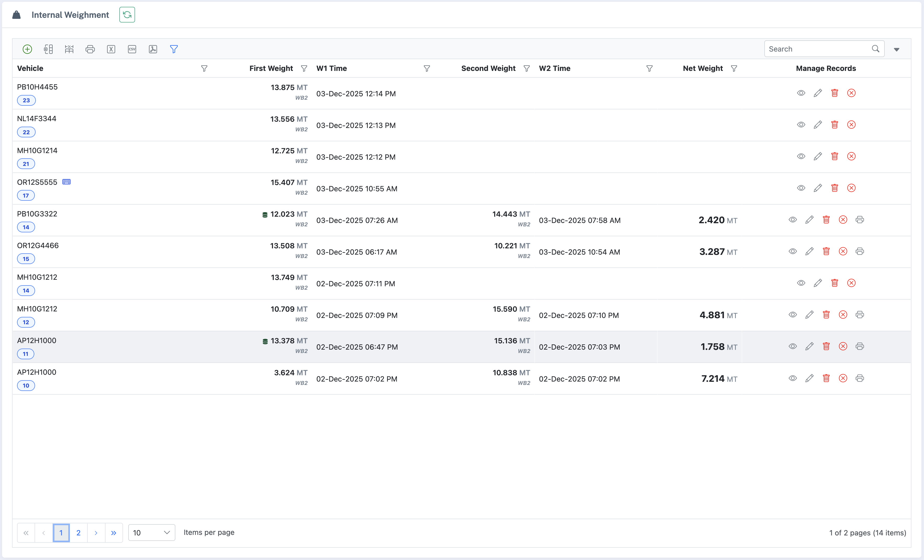Open the column chooser toolbar icon

coord(48,49)
